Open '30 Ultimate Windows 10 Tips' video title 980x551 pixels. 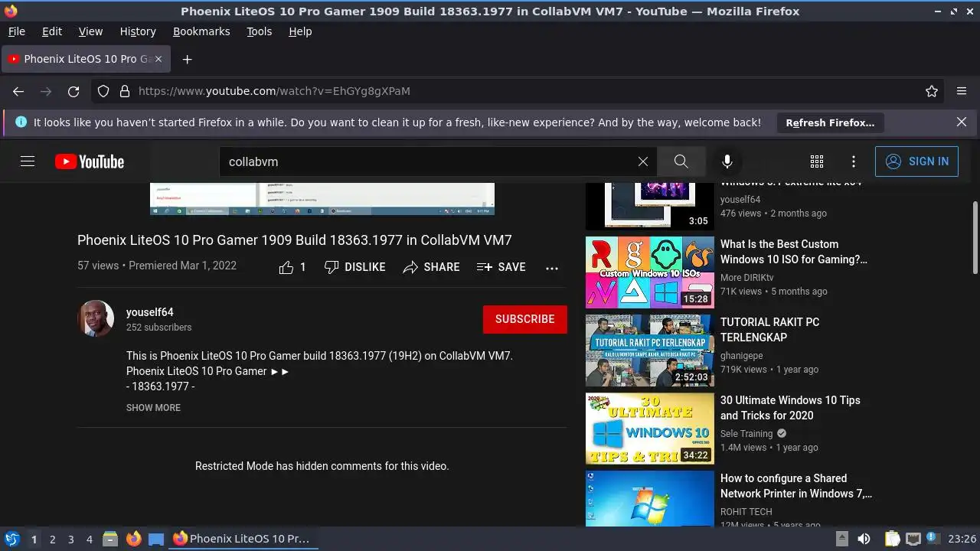tap(790, 408)
